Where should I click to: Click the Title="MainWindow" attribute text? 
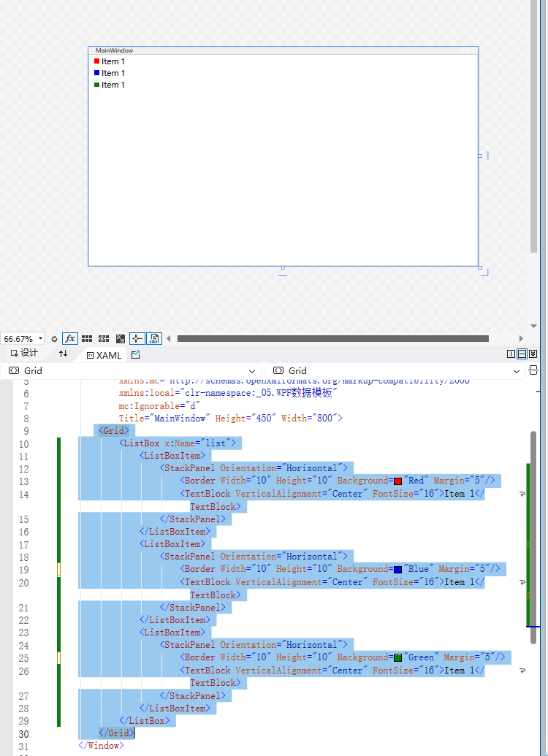pyautogui.click(x=164, y=418)
